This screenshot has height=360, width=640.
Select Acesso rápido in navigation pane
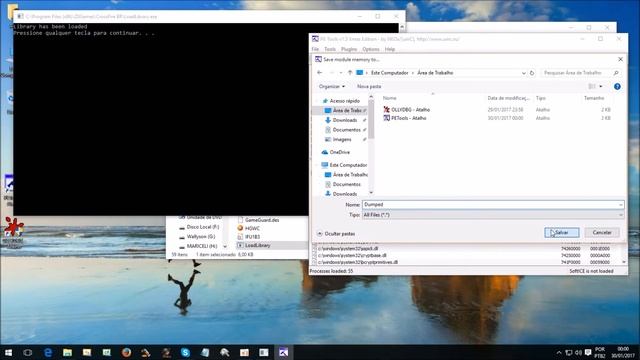click(344, 101)
